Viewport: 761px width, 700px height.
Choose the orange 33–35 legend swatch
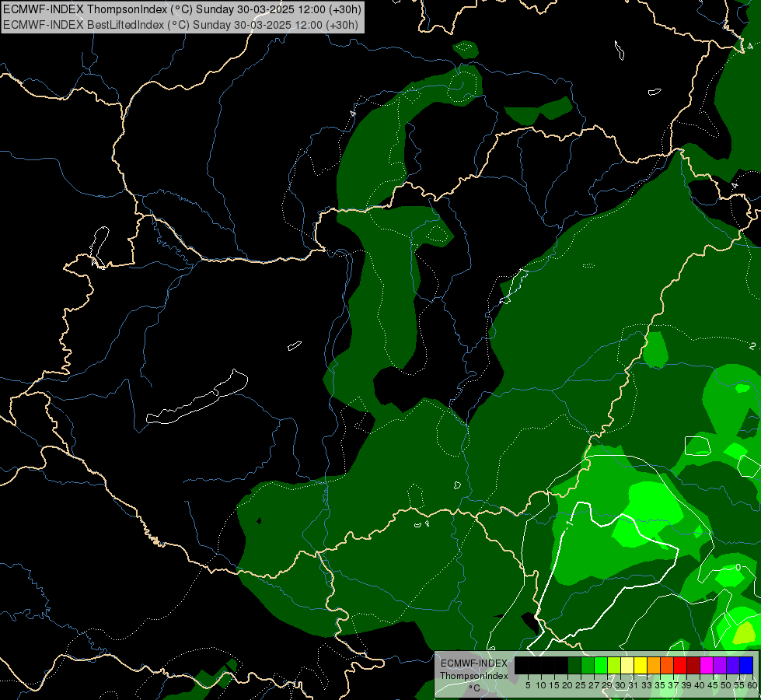pos(654,666)
